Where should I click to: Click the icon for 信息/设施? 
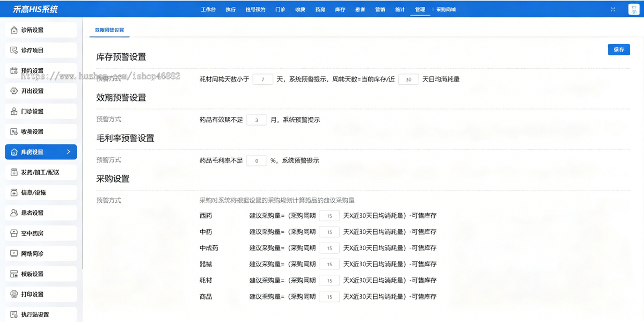[14, 193]
